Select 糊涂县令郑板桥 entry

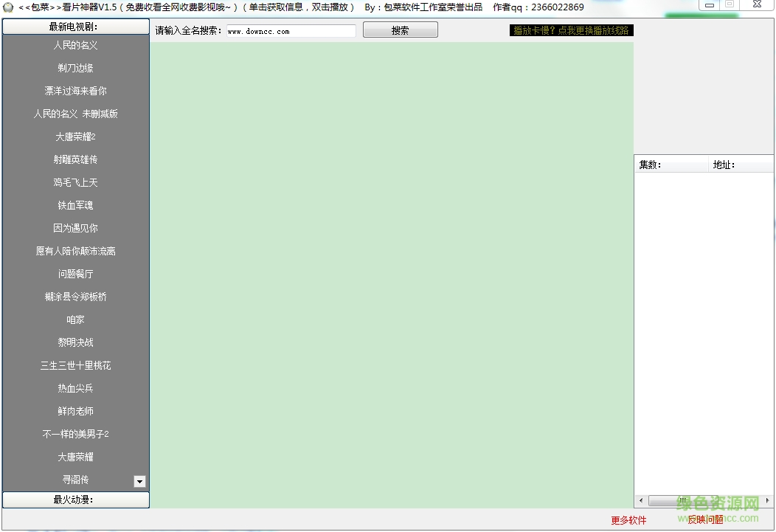point(76,297)
